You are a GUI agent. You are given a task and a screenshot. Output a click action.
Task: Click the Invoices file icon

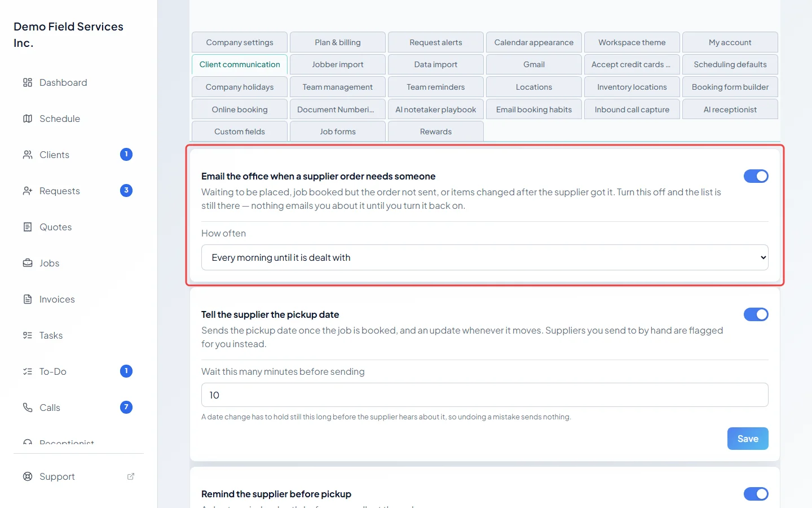coord(28,299)
